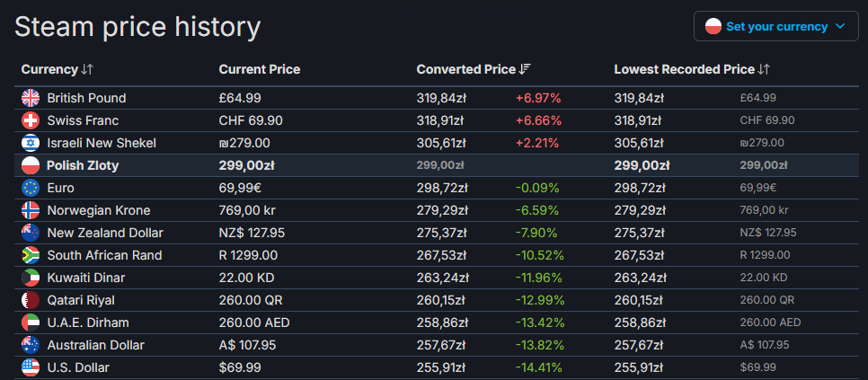Click the -11.96% price difference

tap(539, 278)
